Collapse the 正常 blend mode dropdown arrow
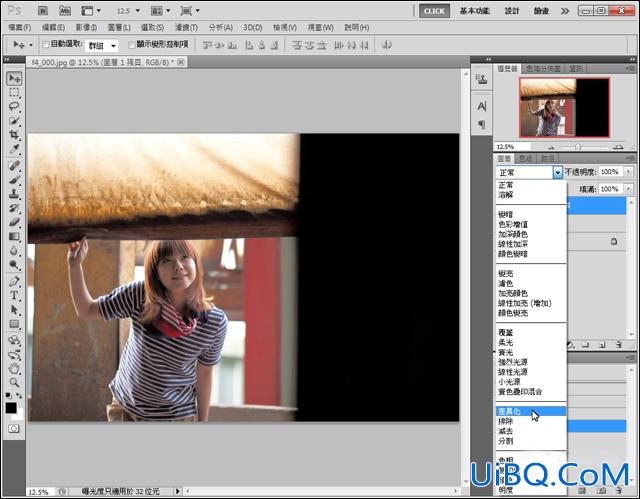This screenshot has height=499, width=640. pos(558,173)
